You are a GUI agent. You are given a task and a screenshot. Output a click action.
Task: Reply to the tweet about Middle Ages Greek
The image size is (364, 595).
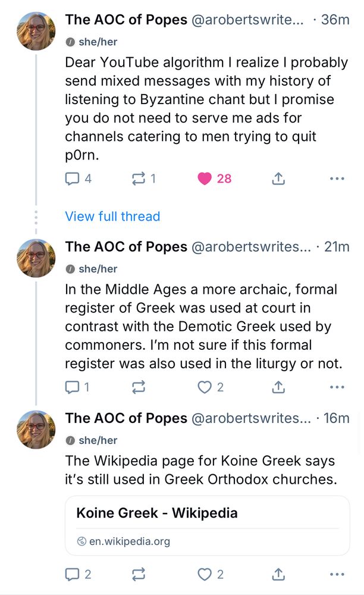(71, 387)
